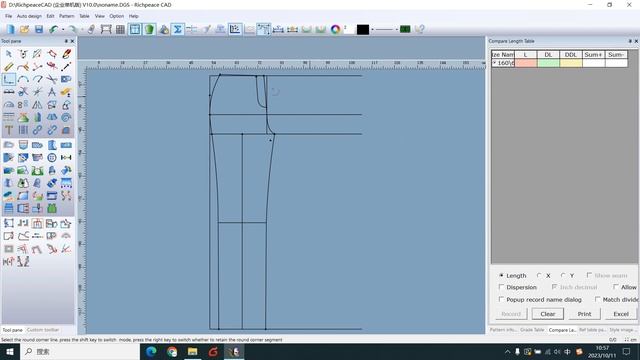Viewport: 640px width, 360px height.
Task: Click the color wheel icon in toolbar
Action: (x=336, y=29)
